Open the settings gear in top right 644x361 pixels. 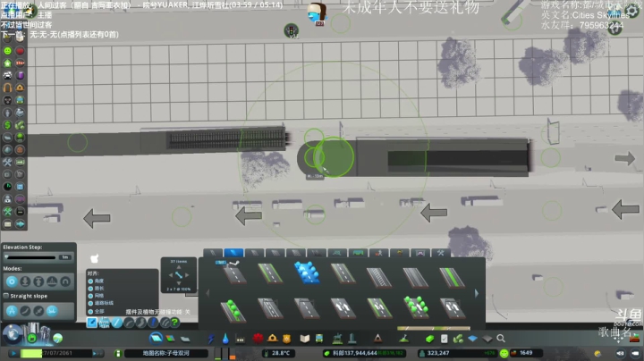click(632, 11)
